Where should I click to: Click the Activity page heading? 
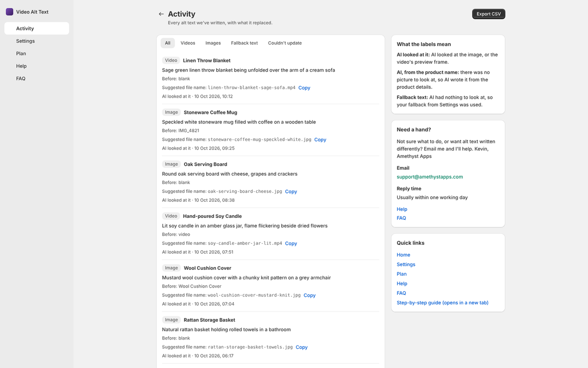[x=182, y=14]
